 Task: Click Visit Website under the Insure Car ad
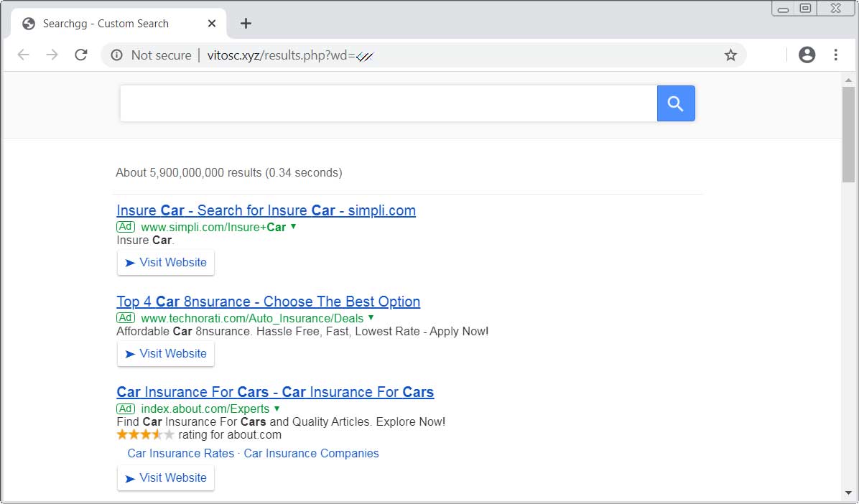tap(165, 262)
